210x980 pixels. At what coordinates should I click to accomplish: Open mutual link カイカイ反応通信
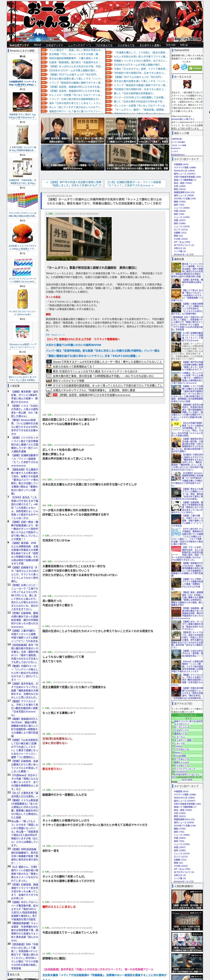178,142
